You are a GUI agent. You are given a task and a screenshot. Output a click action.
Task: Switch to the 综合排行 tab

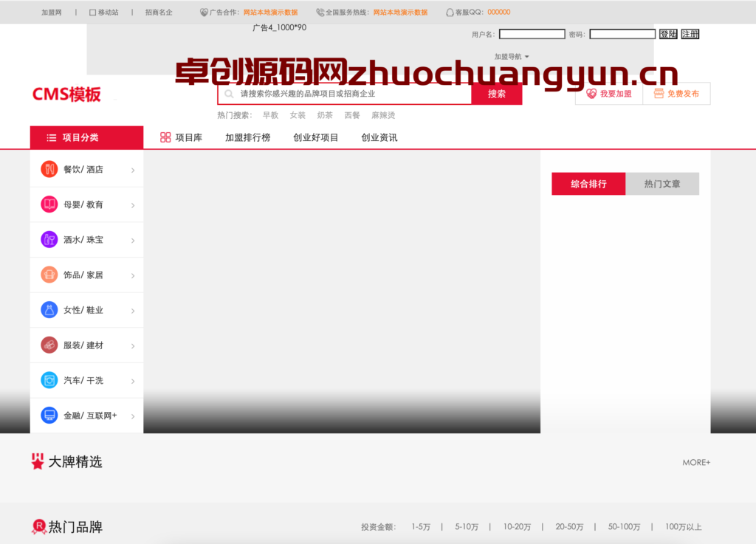tap(588, 184)
